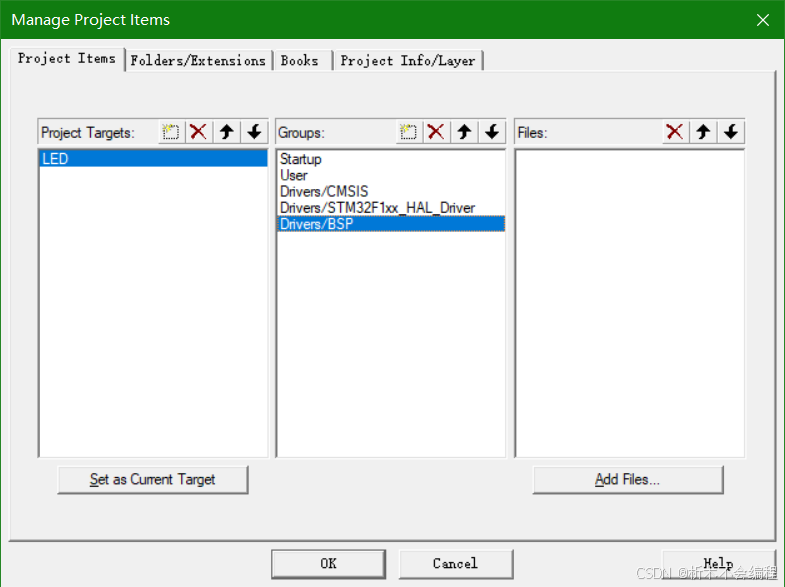Select the Drivers/CMSIS group
785x587 pixels.
390,191
